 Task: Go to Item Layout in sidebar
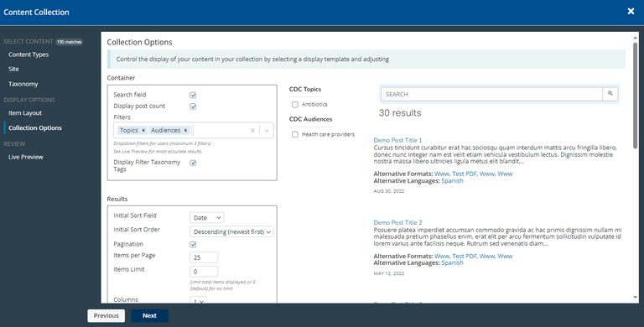(x=25, y=113)
